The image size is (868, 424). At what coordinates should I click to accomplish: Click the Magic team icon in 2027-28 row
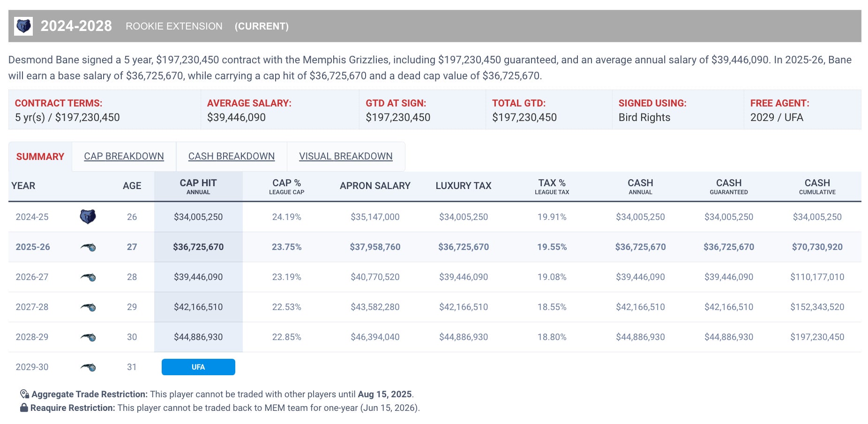[88, 307]
